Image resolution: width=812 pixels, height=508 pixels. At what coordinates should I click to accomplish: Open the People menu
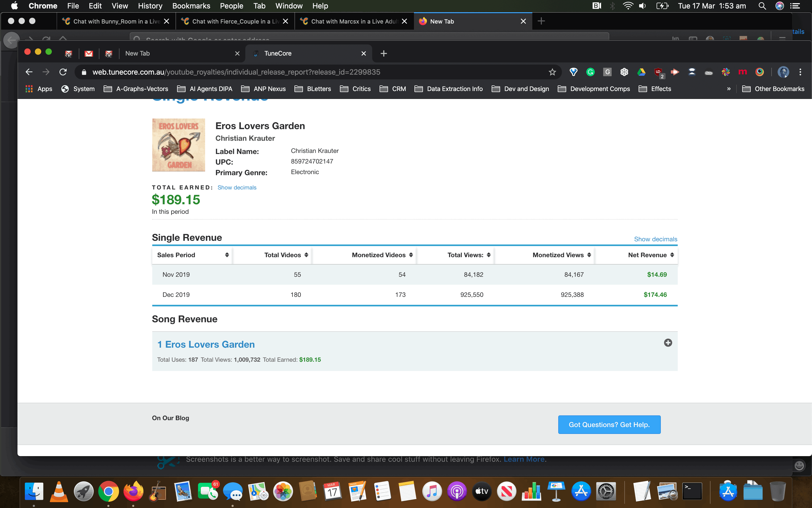pos(232,6)
